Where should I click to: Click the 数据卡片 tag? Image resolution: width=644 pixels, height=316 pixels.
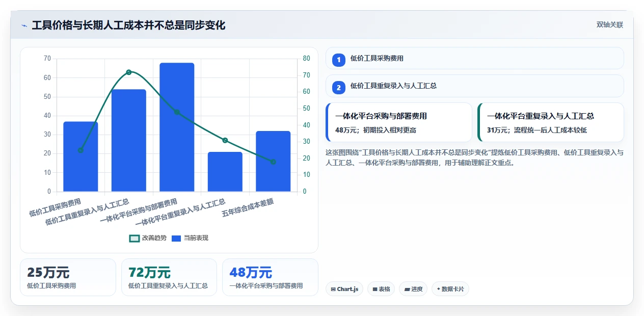coord(450,289)
